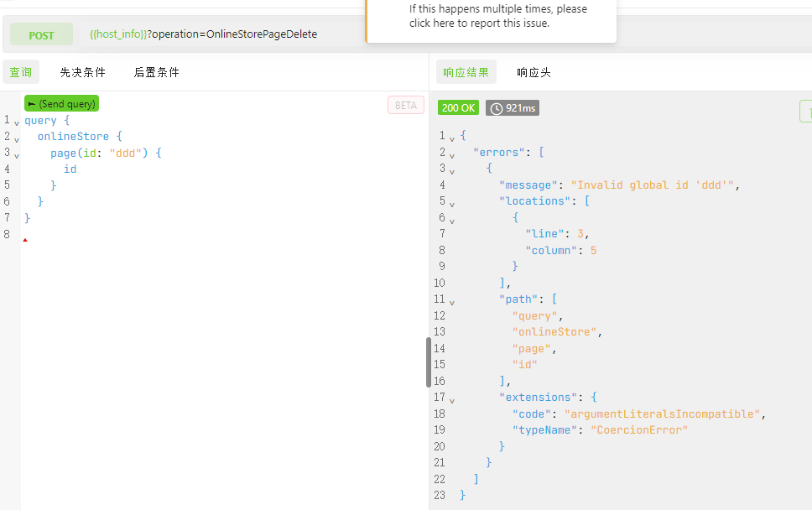This screenshot has height=510, width=812.
Task: Click the Send query button
Action: pos(61,104)
